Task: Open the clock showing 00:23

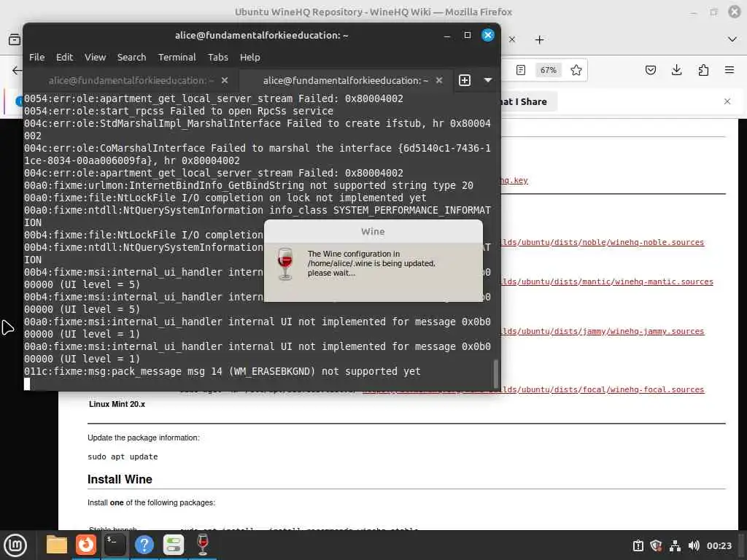Action: [x=719, y=545]
